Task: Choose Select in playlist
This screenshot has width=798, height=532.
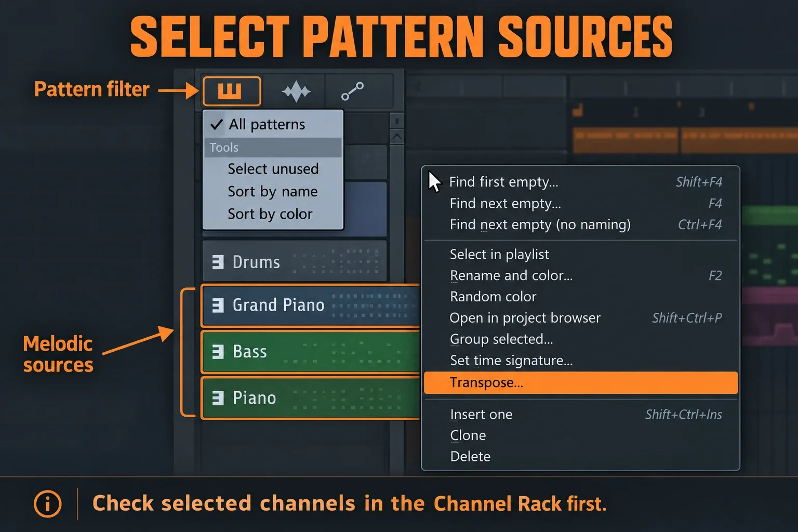Action: click(x=581, y=254)
